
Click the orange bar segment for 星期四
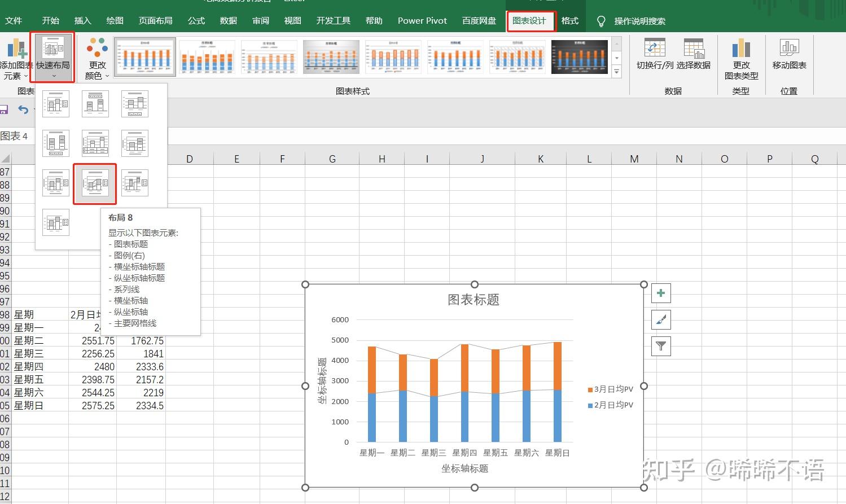[x=464, y=368]
